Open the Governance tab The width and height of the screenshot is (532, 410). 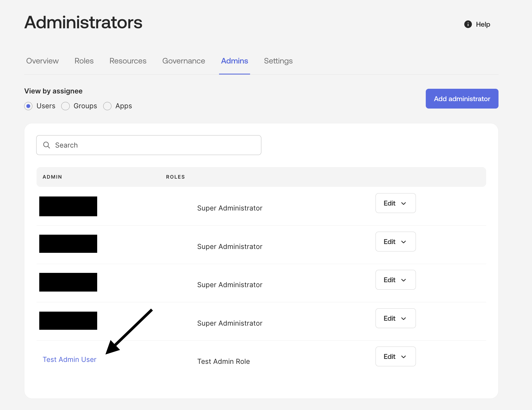tap(184, 61)
